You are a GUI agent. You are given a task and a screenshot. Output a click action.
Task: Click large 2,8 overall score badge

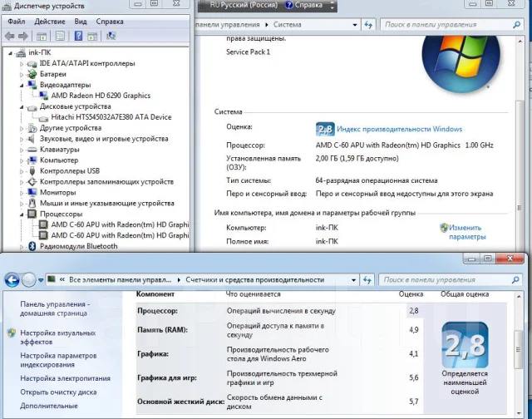(x=465, y=345)
